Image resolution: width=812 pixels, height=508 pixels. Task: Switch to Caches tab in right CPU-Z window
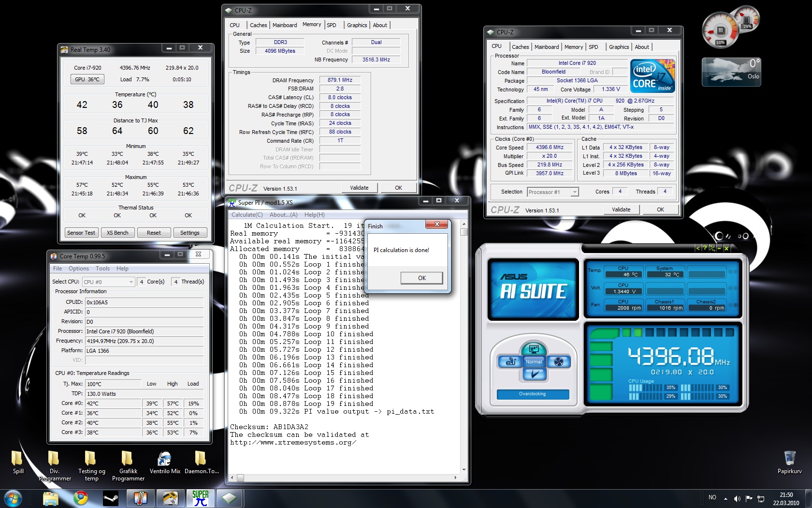tap(520, 47)
